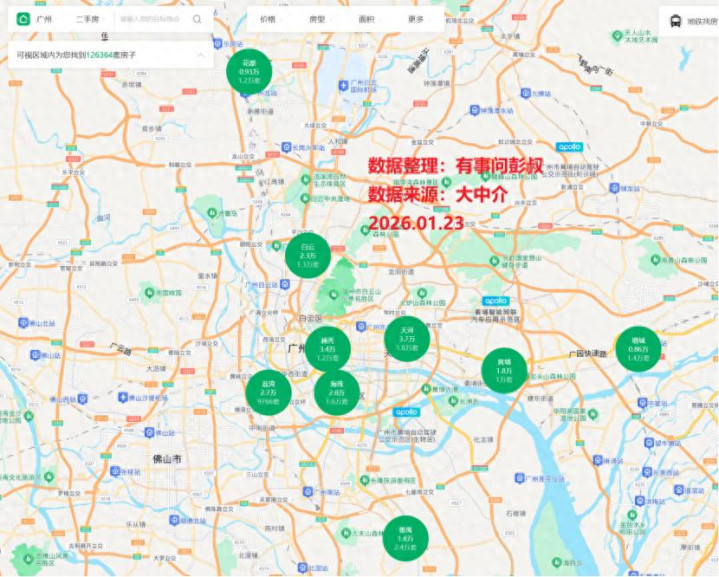Open the 广州 city selector
719x577 pixels.
point(44,19)
